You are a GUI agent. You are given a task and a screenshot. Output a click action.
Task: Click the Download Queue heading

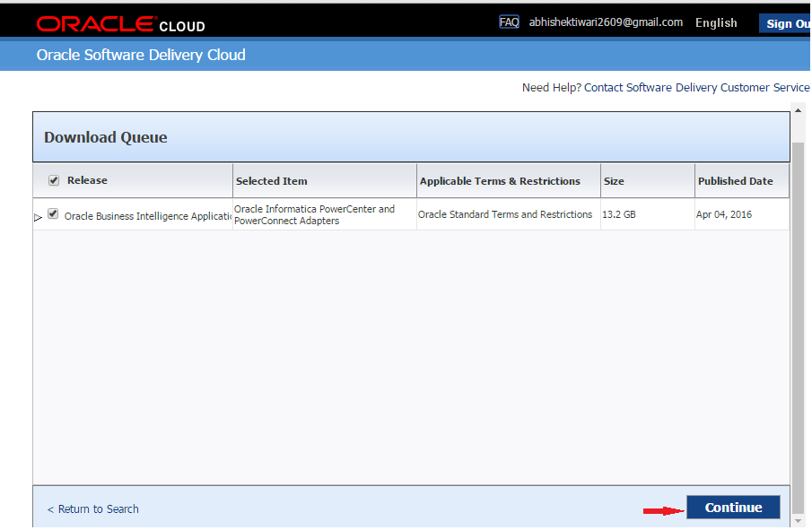pyautogui.click(x=106, y=137)
